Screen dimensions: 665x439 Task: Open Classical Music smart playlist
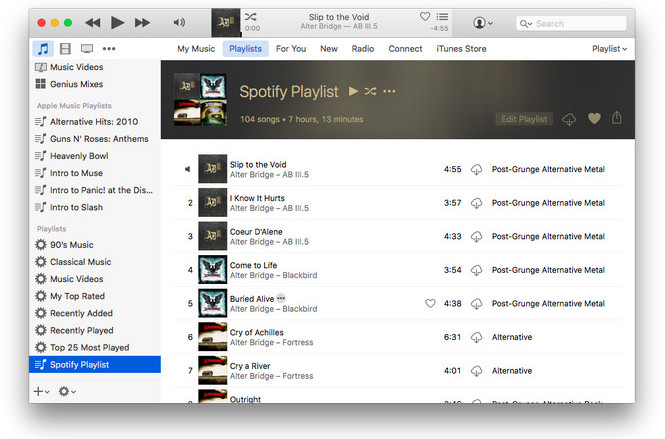pyautogui.click(x=95, y=262)
